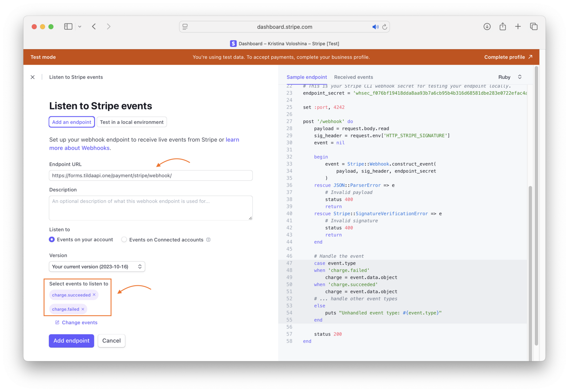Click the Complete profile link
Image resolution: width=569 pixels, height=392 pixels.
508,57
